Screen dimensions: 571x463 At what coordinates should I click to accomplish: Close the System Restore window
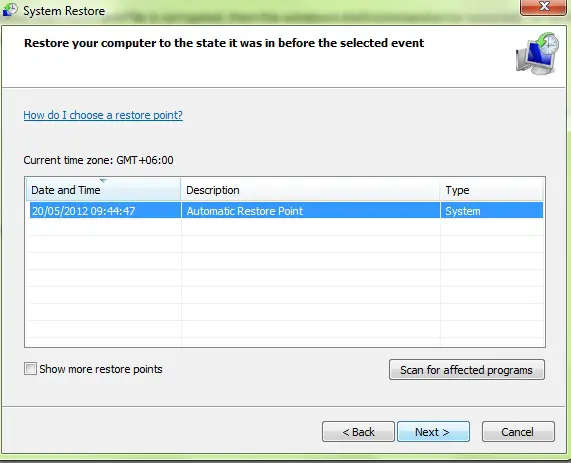coord(543,7)
